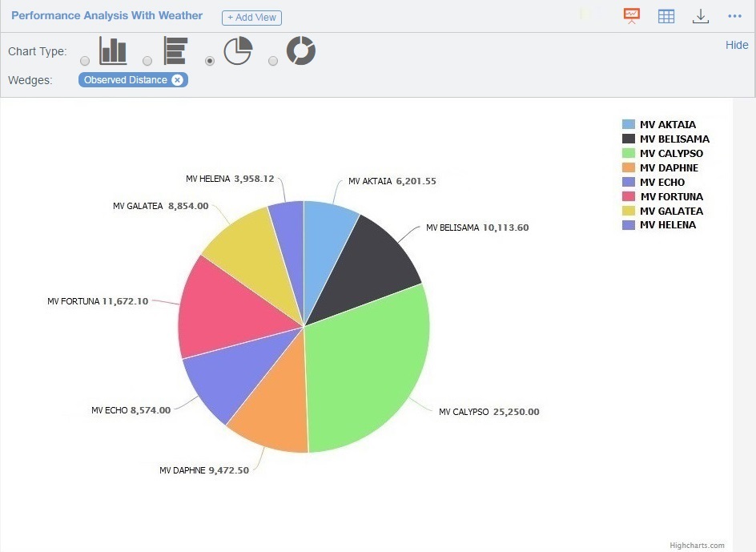This screenshot has width=756, height=552.
Task: Select the horizontal bar chart type icon
Action: [x=175, y=50]
